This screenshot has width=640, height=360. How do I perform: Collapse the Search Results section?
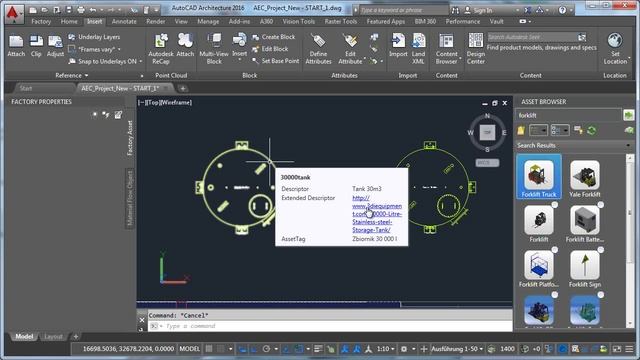(628, 146)
